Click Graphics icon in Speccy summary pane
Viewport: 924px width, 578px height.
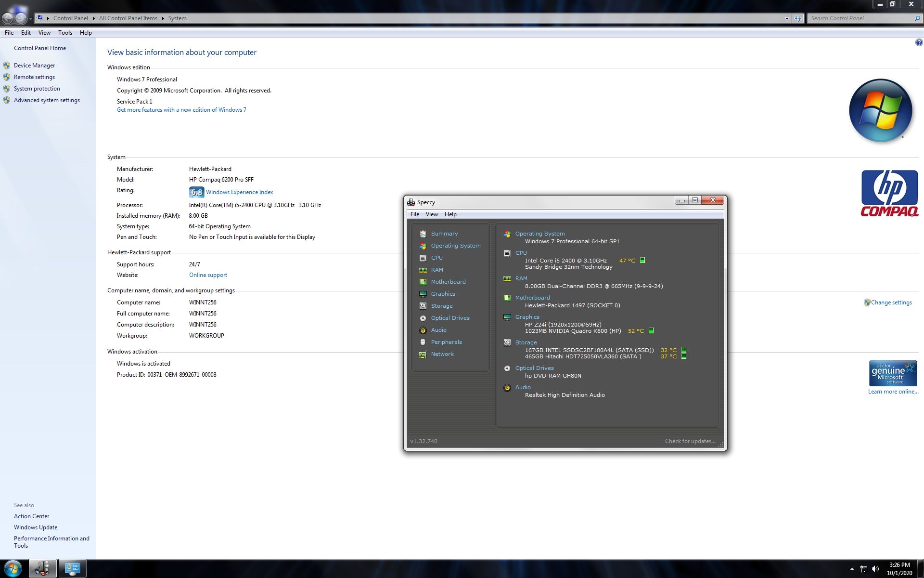point(507,317)
